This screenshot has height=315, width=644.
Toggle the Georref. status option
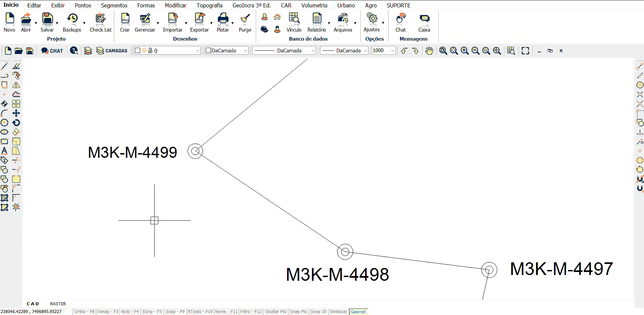[x=359, y=312]
